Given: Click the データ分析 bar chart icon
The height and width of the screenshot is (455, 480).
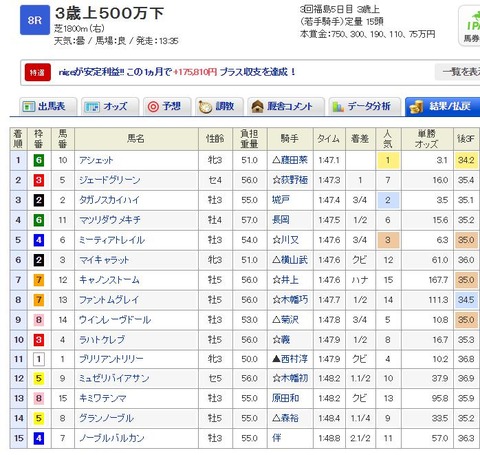Looking at the screenshot, I should (338, 107).
